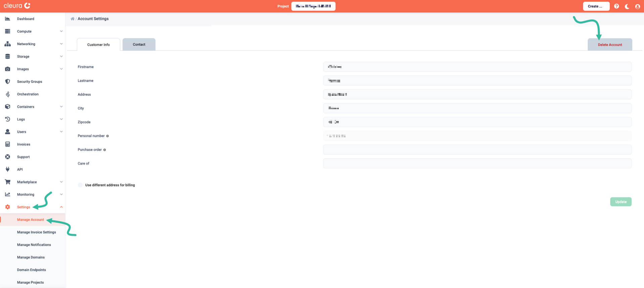Viewport: 644px width, 288px height.
Task: Click the City input field
Action: tap(477, 108)
